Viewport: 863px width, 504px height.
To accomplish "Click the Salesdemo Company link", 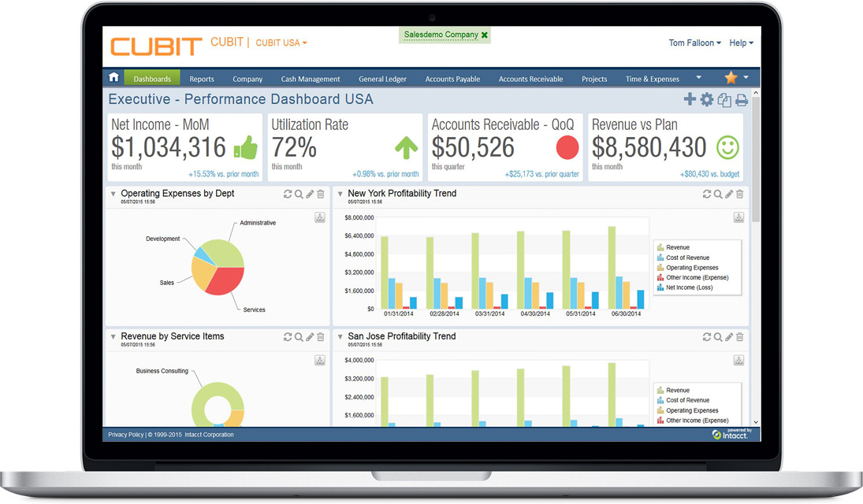I will click(x=441, y=35).
